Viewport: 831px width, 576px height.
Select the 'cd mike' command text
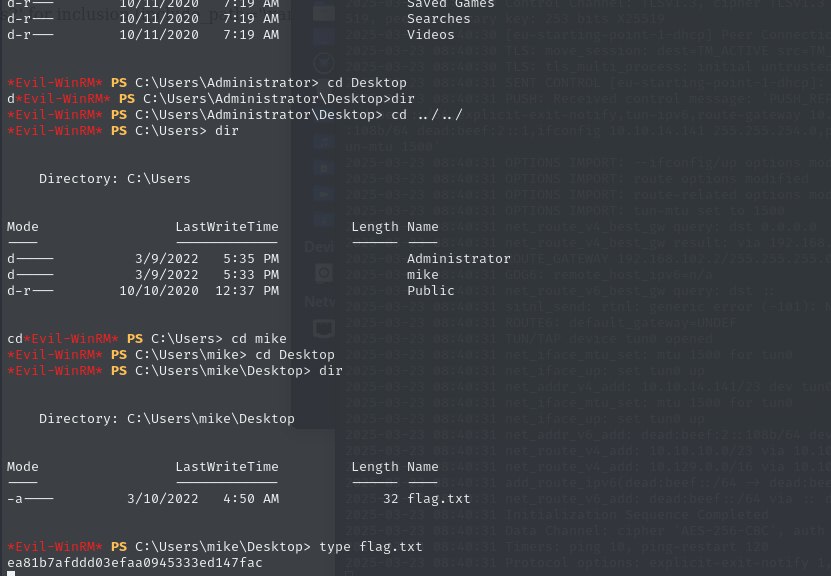point(259,339)
